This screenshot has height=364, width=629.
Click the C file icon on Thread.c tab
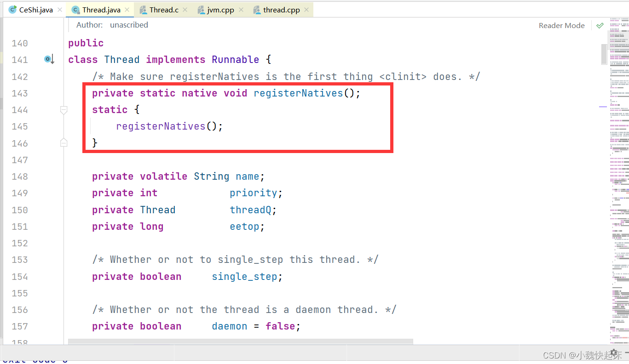(144, 10)
